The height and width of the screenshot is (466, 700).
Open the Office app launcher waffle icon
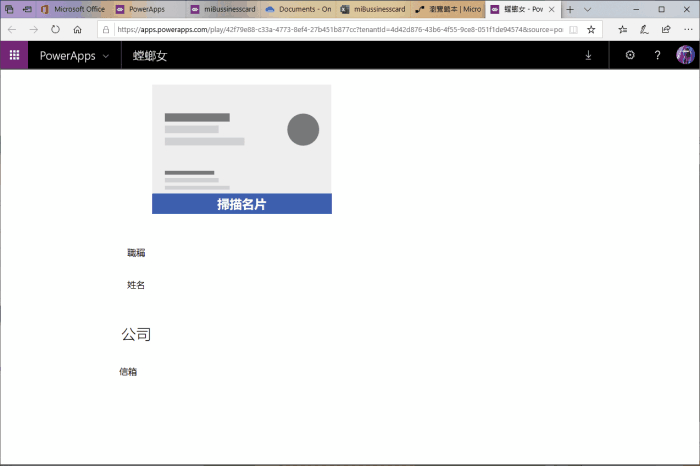[x=14, y=55]
